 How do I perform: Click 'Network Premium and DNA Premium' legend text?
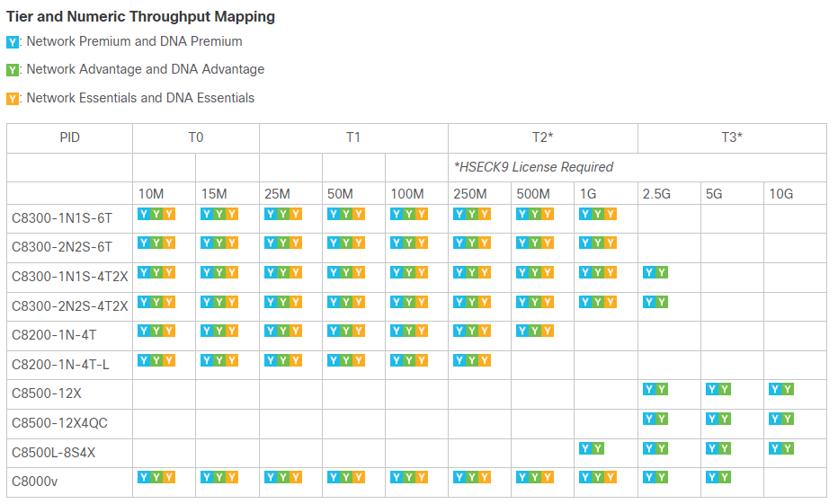point(134,41)
